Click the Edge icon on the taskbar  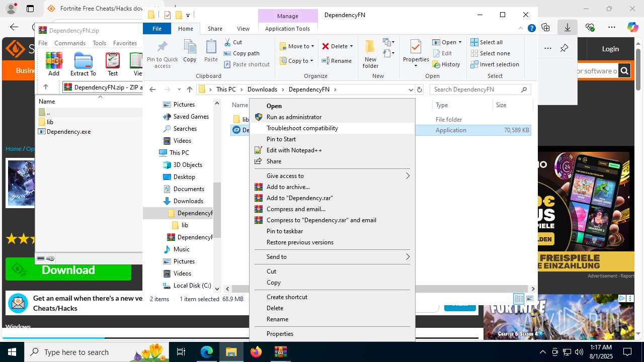click(207, 352)
